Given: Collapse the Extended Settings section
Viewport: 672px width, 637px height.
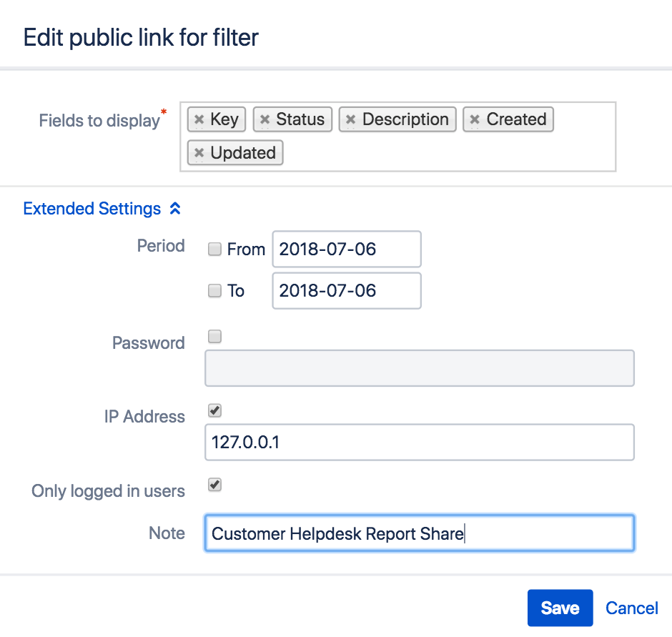Looking at the screenshot, I should click(92, 209).
